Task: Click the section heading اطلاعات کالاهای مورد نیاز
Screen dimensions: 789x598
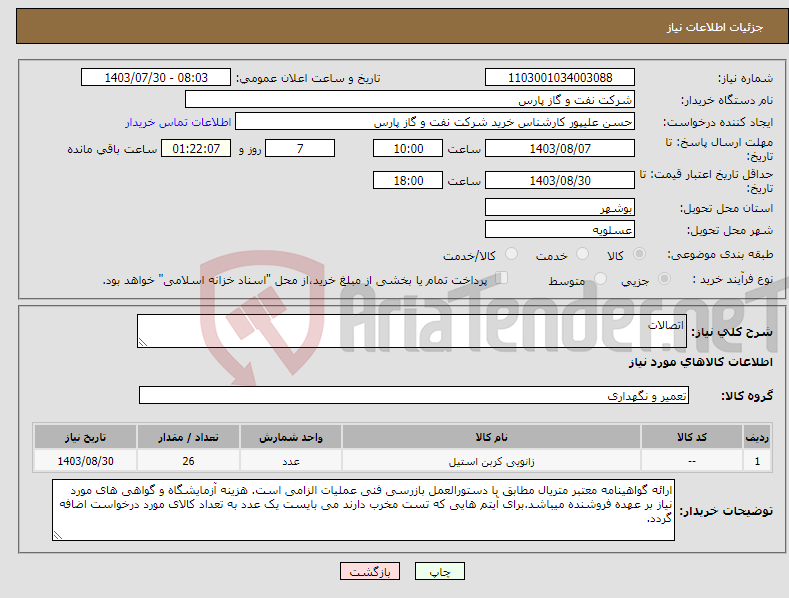Action: 700,362
